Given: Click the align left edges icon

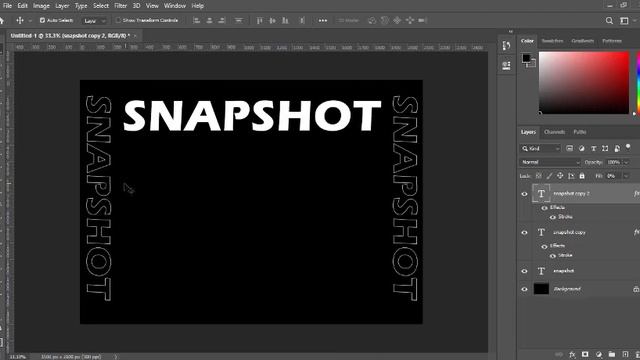Looking at the screenshot, I should [196, 20].
